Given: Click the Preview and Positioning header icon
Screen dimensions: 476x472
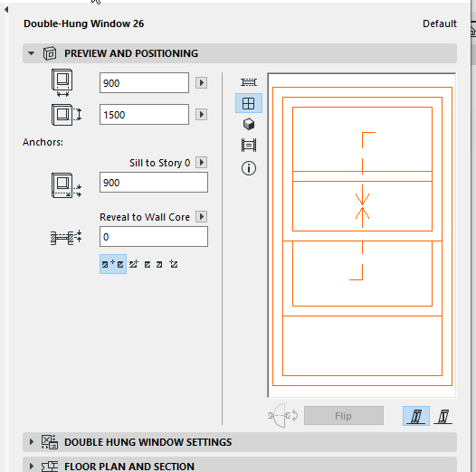Looking at the screenshot, I should (50, 53).
